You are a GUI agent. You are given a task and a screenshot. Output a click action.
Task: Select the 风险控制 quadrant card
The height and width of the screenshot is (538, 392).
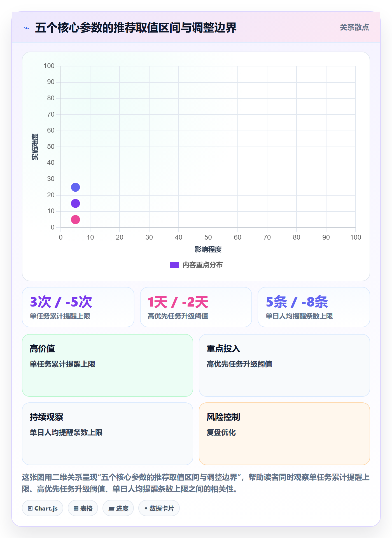point(284,434)
